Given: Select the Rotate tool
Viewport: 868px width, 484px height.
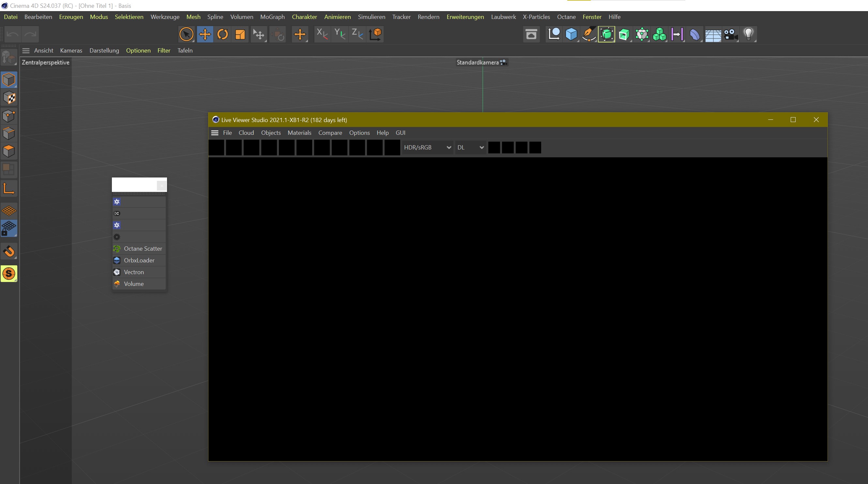Looking at the screenshot, I should (222, 34).
